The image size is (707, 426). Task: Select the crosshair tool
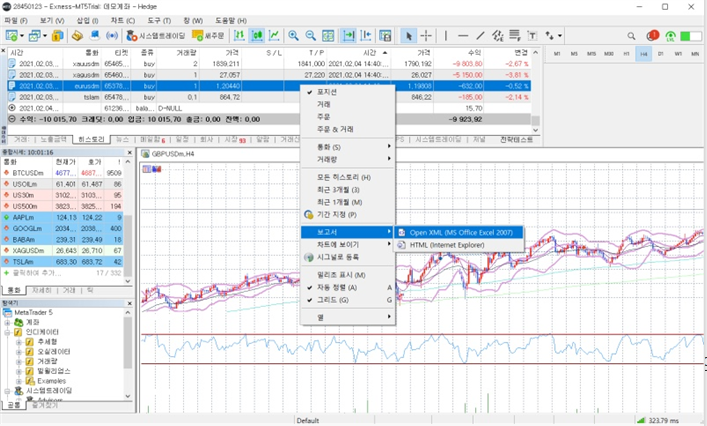[x=426, y=36]
